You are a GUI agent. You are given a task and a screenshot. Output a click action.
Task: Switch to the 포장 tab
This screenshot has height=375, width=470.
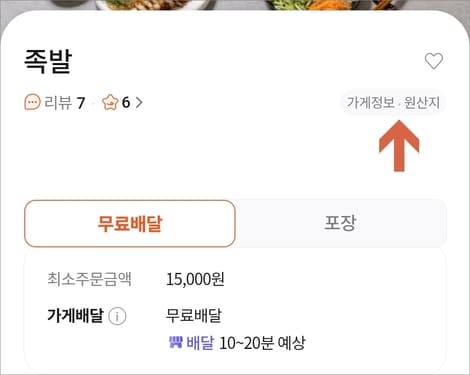click(x=340, y=223)
